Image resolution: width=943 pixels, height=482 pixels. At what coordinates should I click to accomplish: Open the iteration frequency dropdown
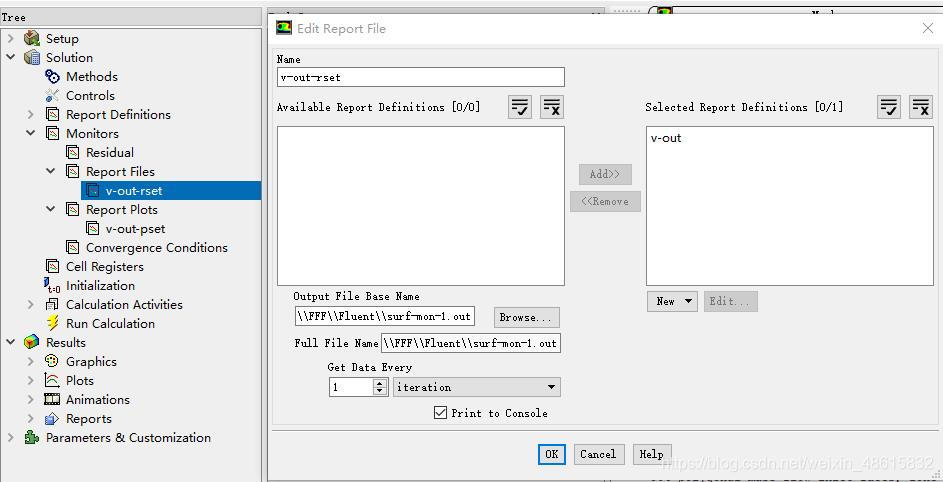pyautogui.click(x=477, y=387)
